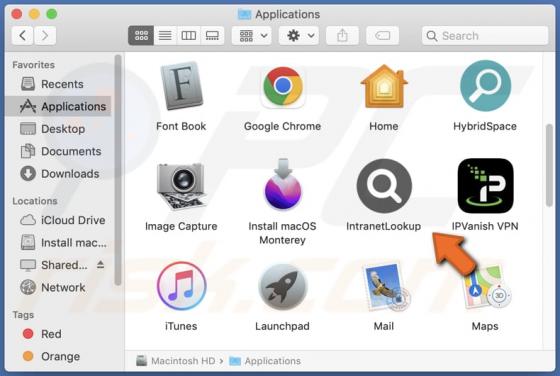The height and width of the screenshot is (376, 560).
Task: Switch to list view
Action: click(x=165, y=35)
